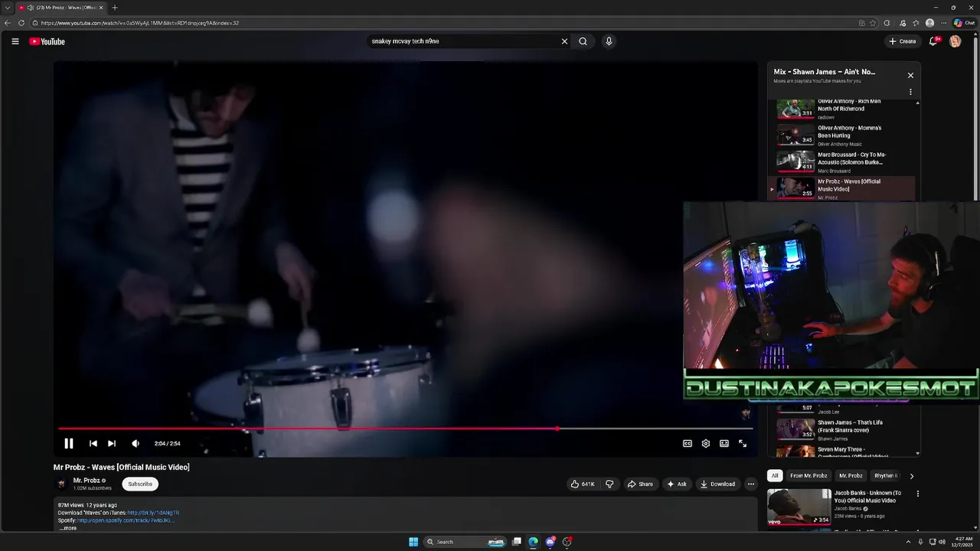Play Shawn James That's Life cover

pyautogui.click(x=842, y=429)
